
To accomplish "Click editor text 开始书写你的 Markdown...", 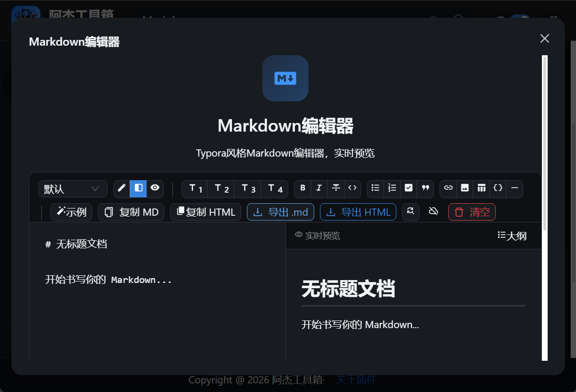I will coord(108,280).
